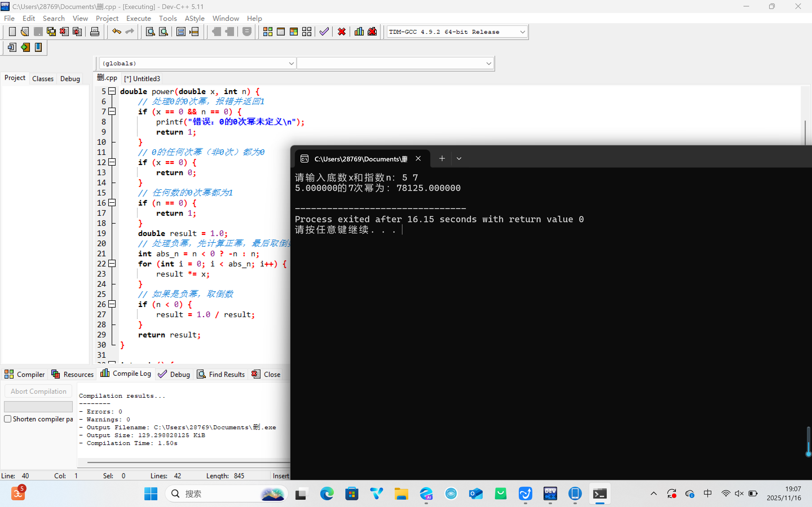Open the Find Results tab

(x=221, y=374)
